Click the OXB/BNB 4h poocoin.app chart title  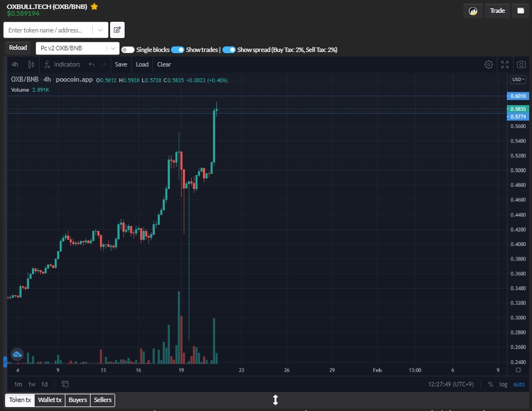(51, 79)
